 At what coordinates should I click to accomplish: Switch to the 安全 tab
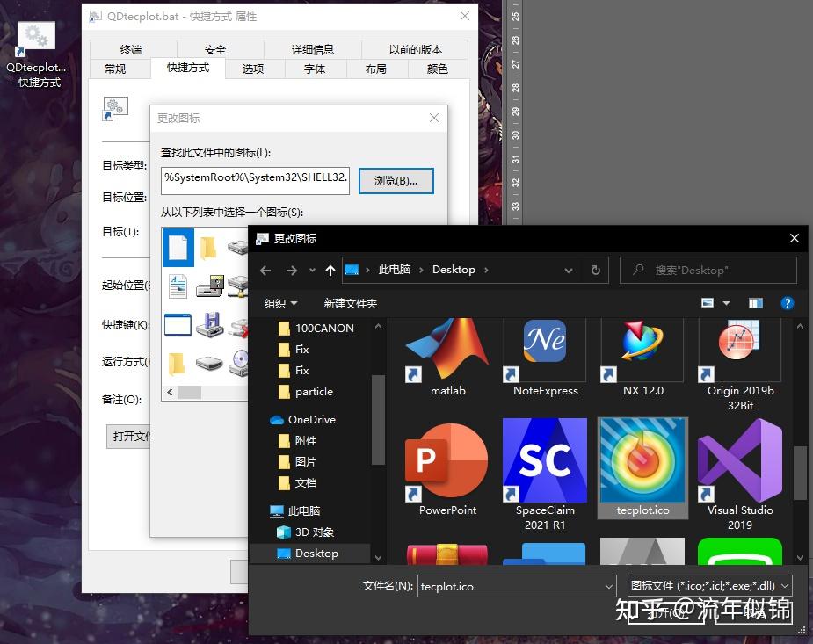click(214, 49)
